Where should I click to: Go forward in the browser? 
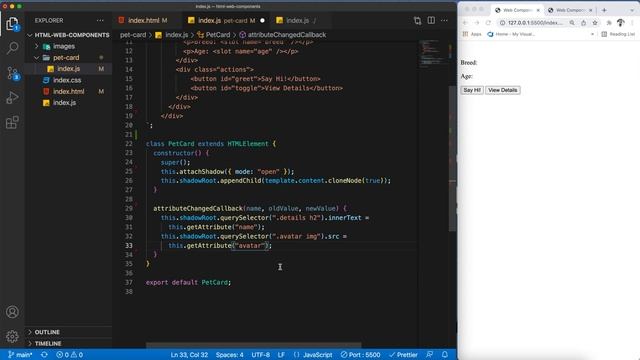(x=476, y=23)
